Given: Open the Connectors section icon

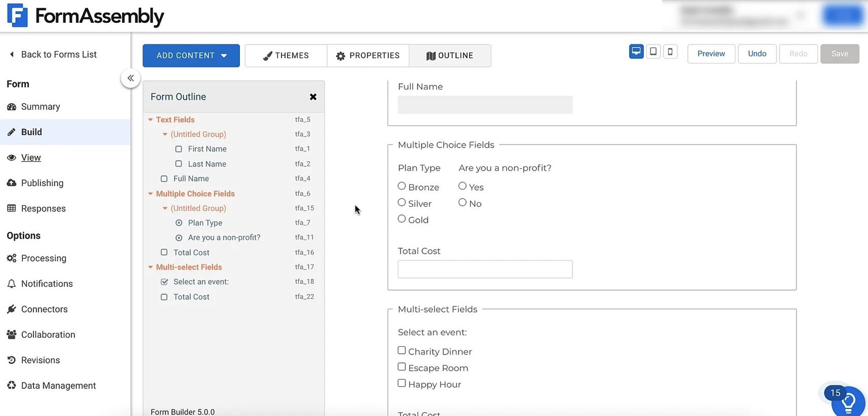Looking at the screenshot, I should (12, 309).
